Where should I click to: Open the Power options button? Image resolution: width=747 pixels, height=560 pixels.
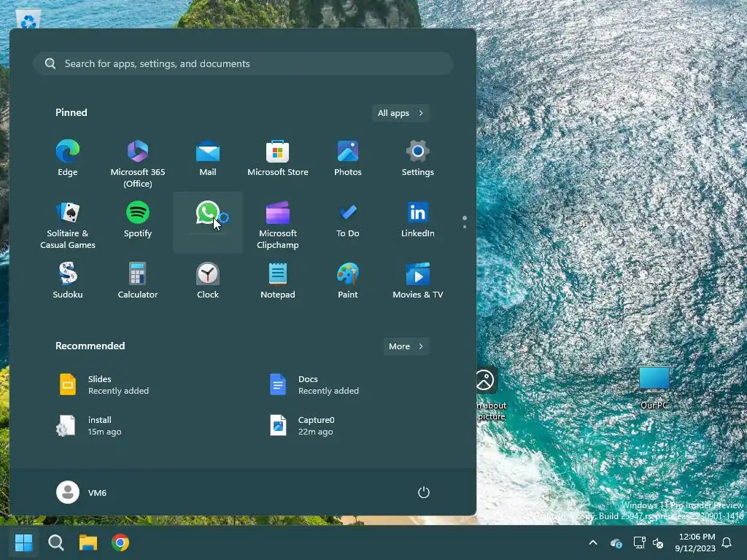coord(424,492)
